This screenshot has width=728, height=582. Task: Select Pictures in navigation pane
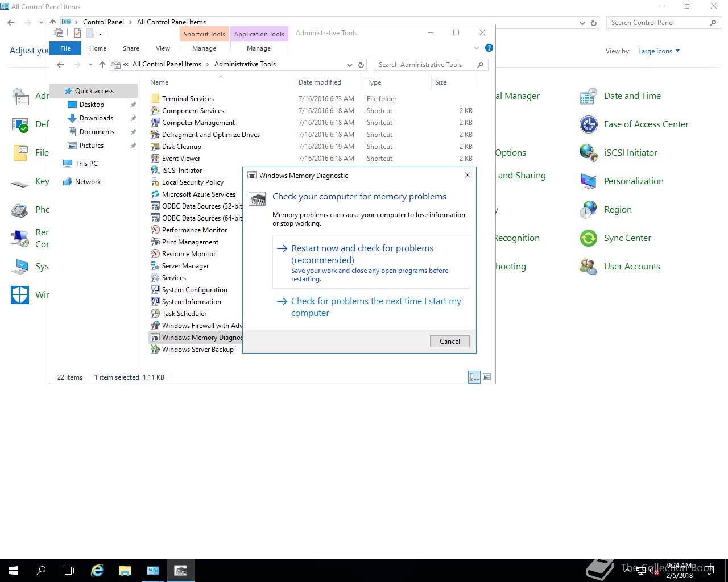[92, 145]
